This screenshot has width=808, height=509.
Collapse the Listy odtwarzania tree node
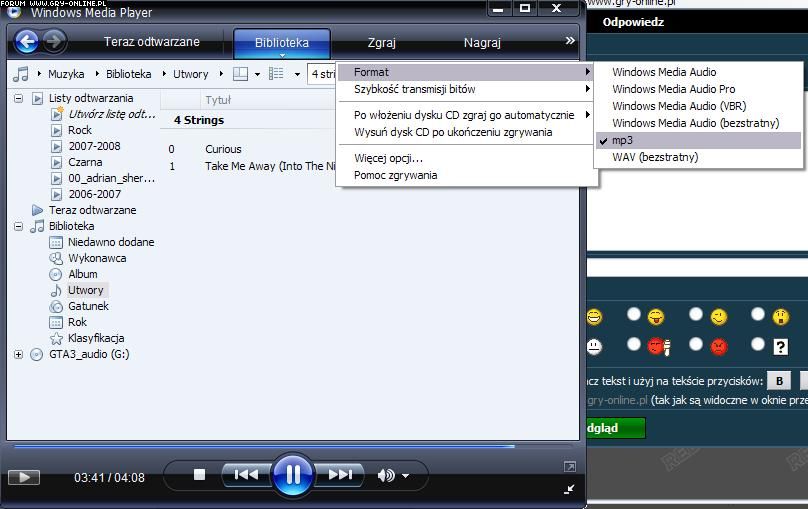click(x=19, y=98)
